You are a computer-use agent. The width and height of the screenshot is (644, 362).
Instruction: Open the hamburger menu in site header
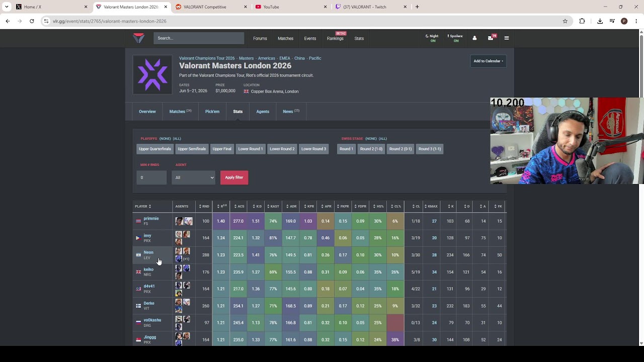pyautogui.click(x=507, y=38)
